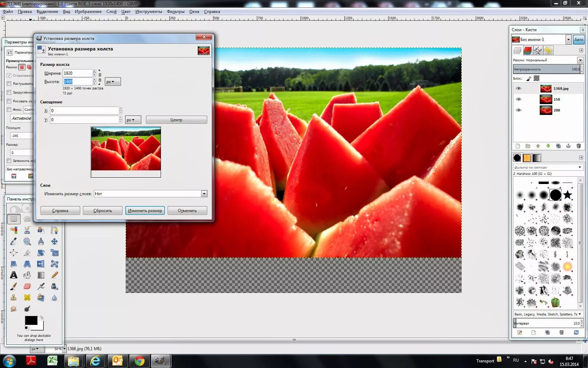Screen dimensions: 588x368
Task: Select the Pencil tool
Action: 54,275
